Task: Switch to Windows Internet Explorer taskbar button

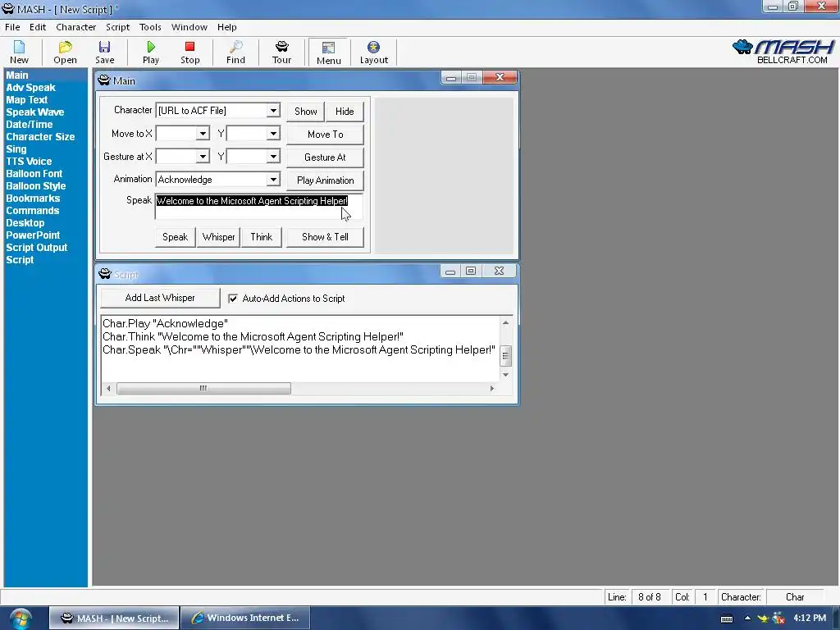Action: click(x=245, y=618)
